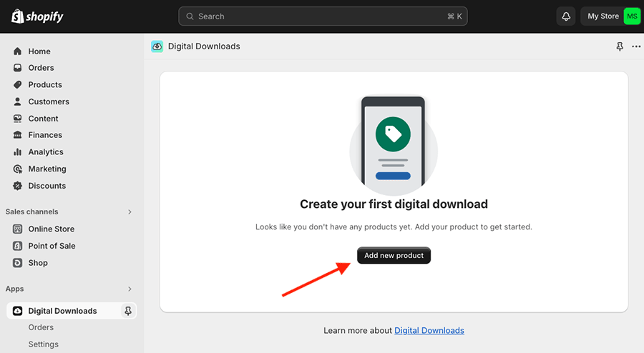Click the Content icon in sidebar
The height and width of the screenshot is (353, 644).
[x=17, y=119]
